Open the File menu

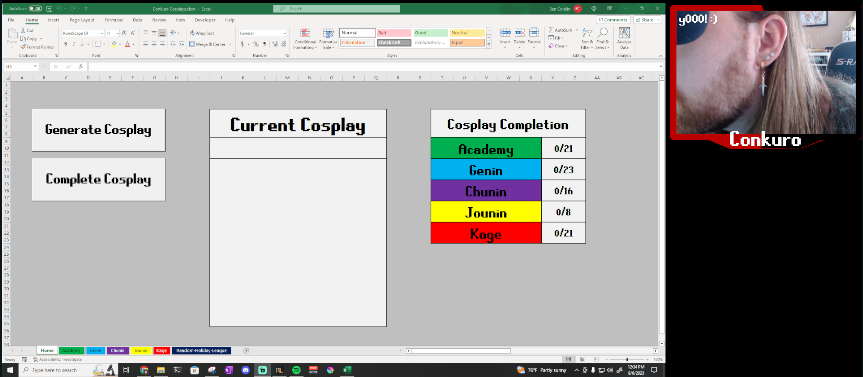point(11,20)
